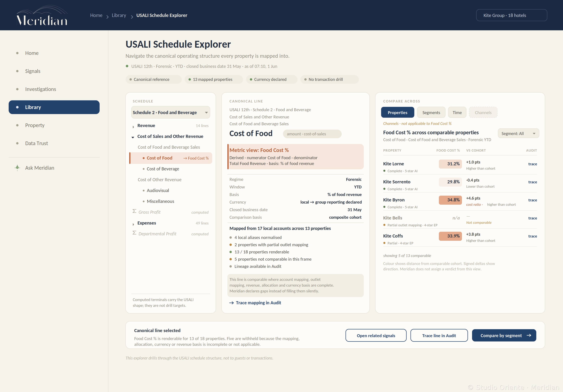Select the disabled Channels tab
563x392 pixels.
click(x=483, y=113)
